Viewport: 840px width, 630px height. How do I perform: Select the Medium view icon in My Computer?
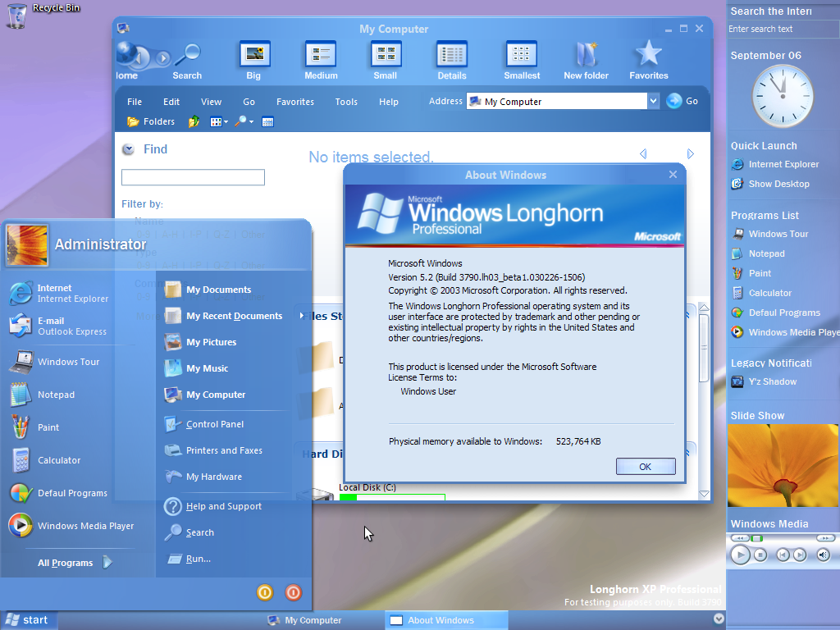(x=321, y=60)
